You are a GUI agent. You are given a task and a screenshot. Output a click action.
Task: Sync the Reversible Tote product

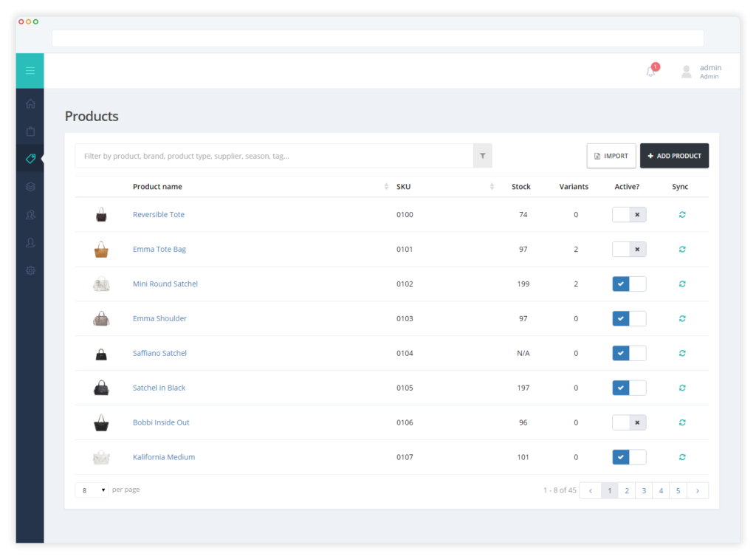681,214
